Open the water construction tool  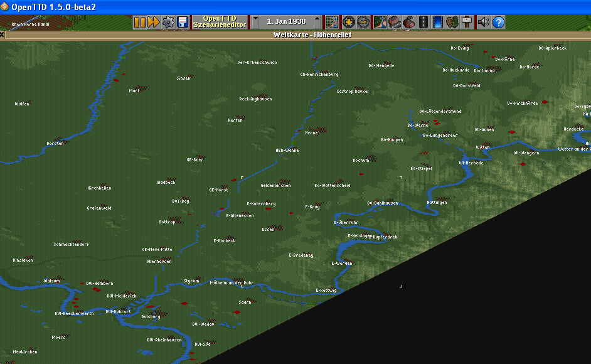(438, 23)
